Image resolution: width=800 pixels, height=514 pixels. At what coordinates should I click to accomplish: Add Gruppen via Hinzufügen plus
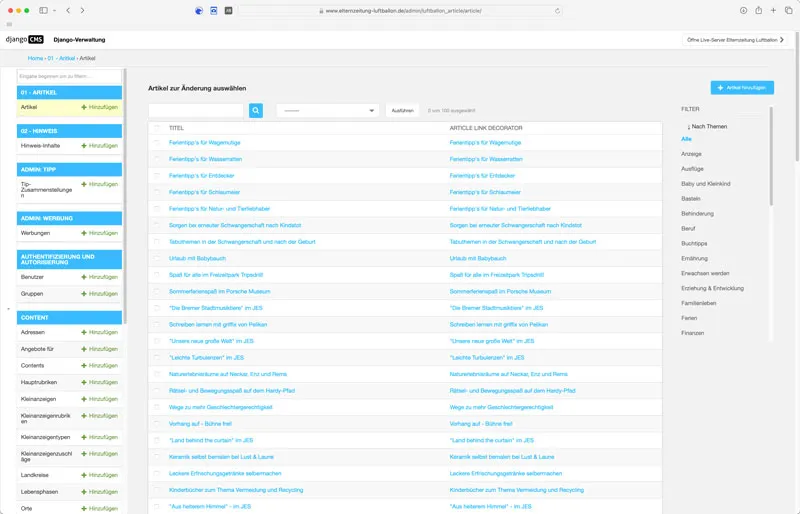point(99,293)
